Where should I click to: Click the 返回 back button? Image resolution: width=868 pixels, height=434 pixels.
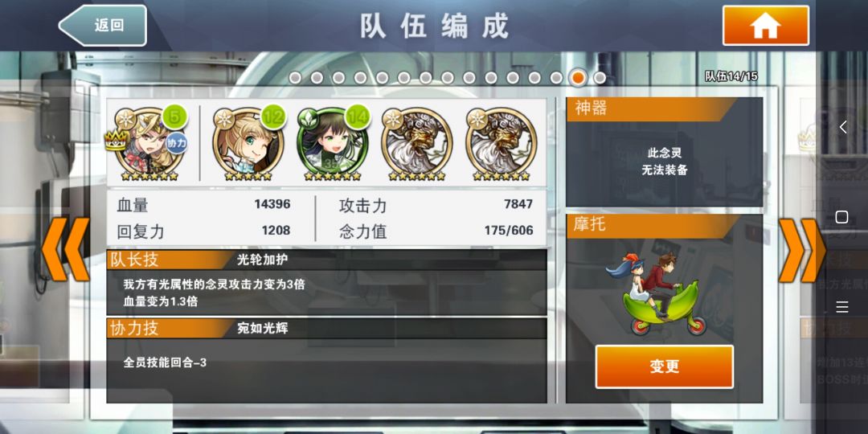[103, 26]
